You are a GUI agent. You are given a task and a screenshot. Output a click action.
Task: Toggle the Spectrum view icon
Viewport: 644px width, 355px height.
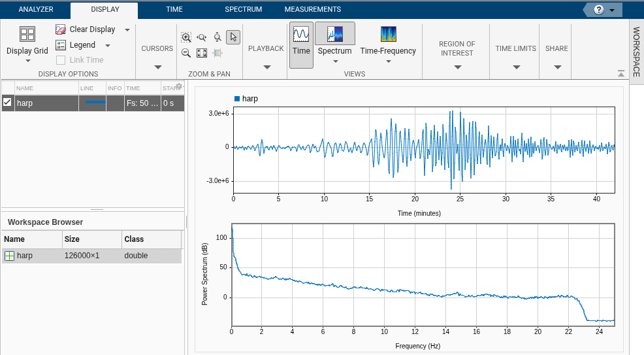tap(334, 35)
